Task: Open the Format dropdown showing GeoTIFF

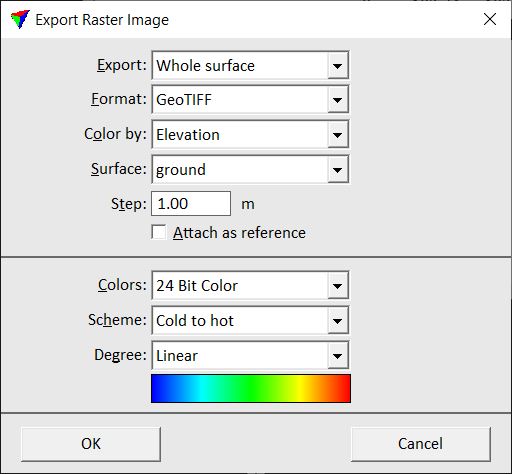Action: [x=250, y=100]
